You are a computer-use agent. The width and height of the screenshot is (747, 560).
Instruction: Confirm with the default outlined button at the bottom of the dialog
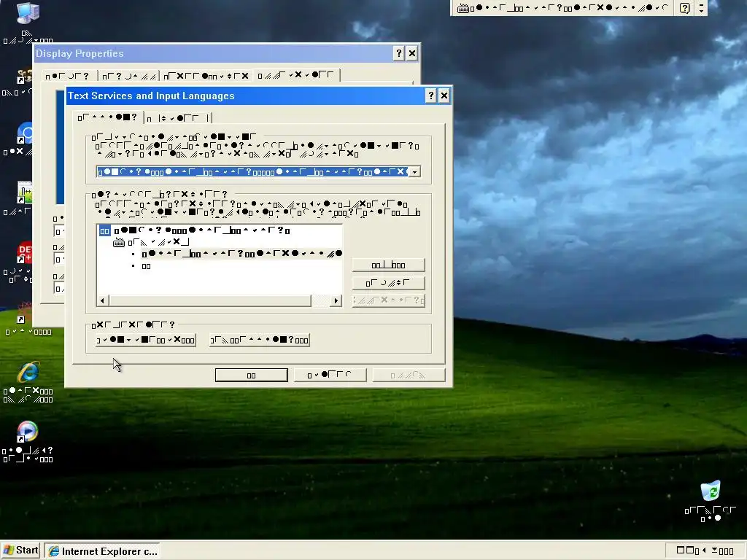click(x=251, y=376)
